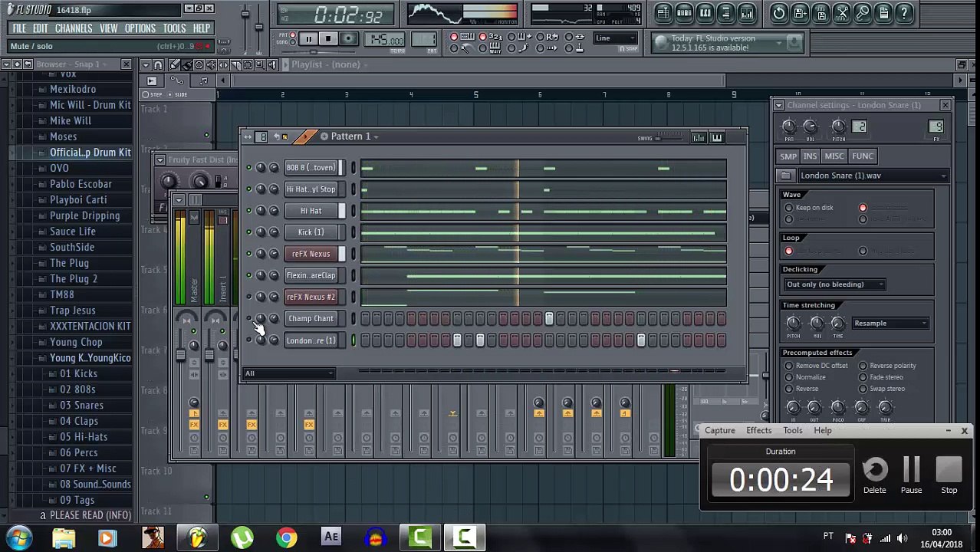Select the playlist draw pencil tool
980x552 pixels.
point(174,64)
